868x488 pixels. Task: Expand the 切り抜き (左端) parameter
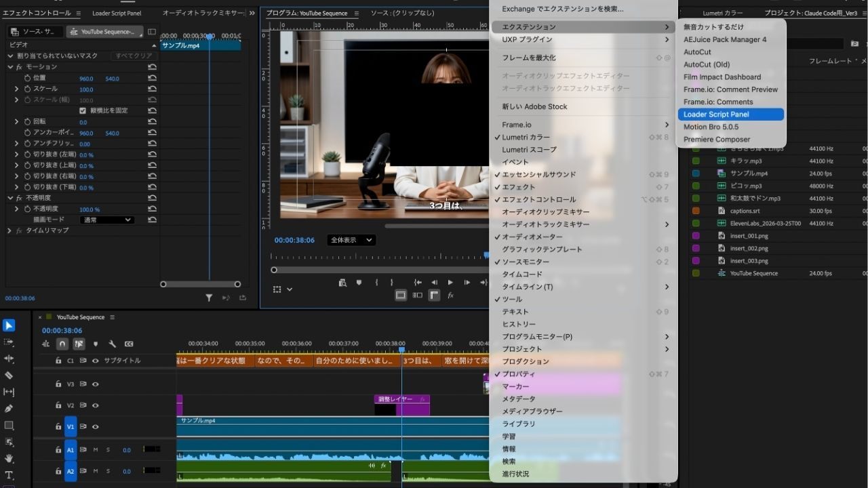(17, 155)
